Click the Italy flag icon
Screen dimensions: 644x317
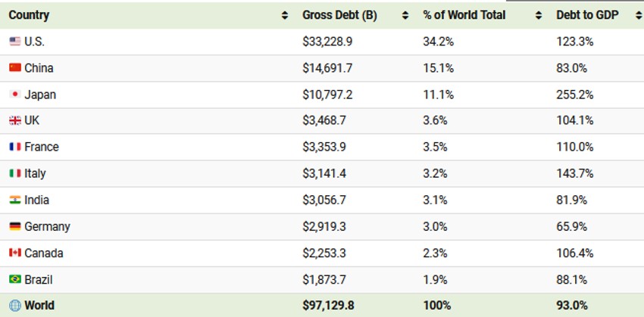tap(15, 173)
